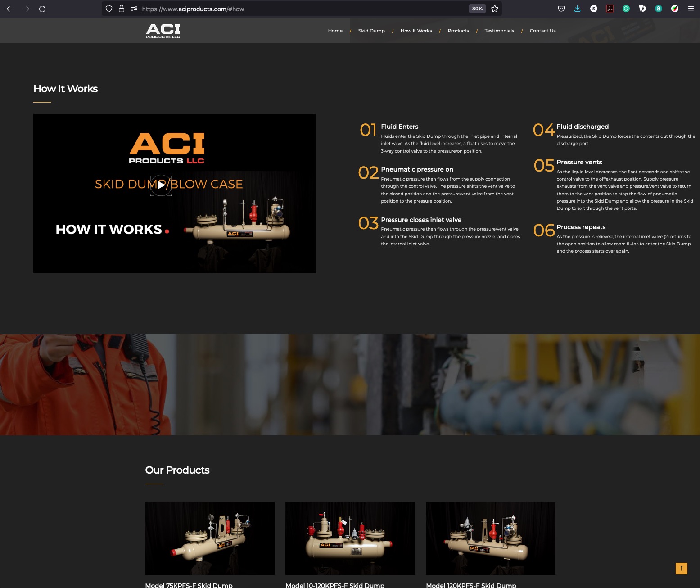Open the Adobe Acrobat PDF extension
This screenshot has width=700, height=588.
[610, 9]
